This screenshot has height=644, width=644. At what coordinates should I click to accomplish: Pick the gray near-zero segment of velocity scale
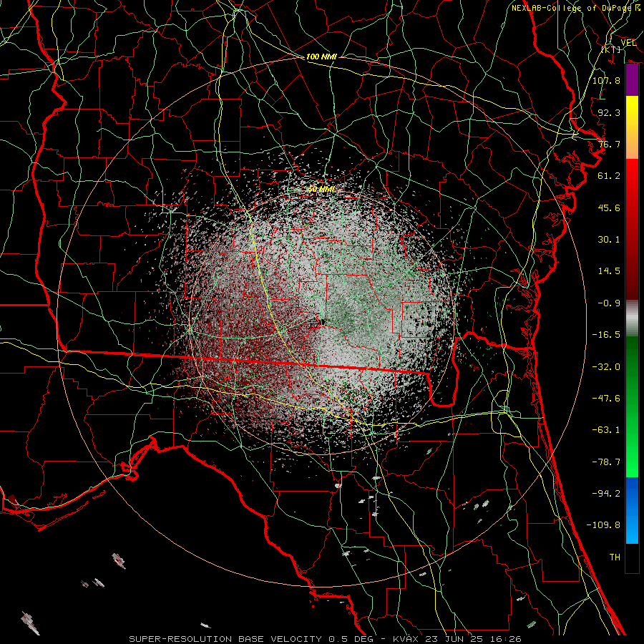point(632,318)
